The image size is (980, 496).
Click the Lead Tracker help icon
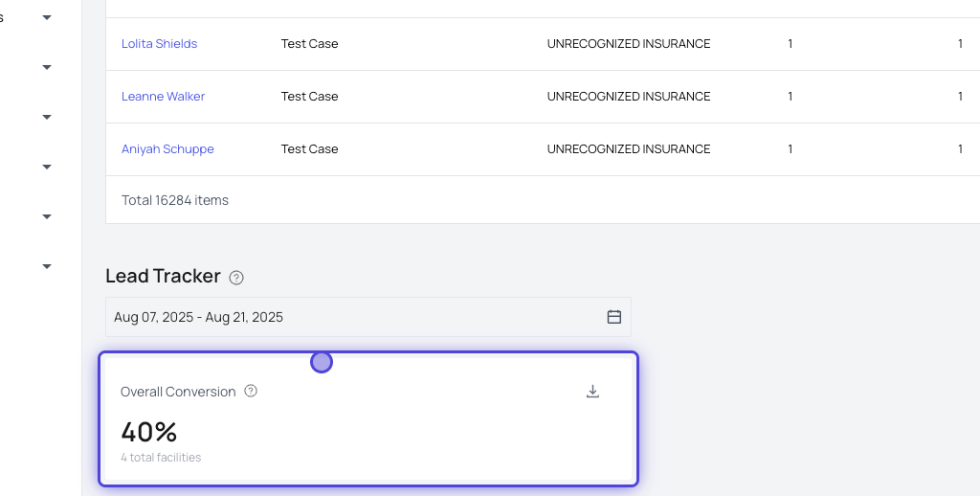236,278
